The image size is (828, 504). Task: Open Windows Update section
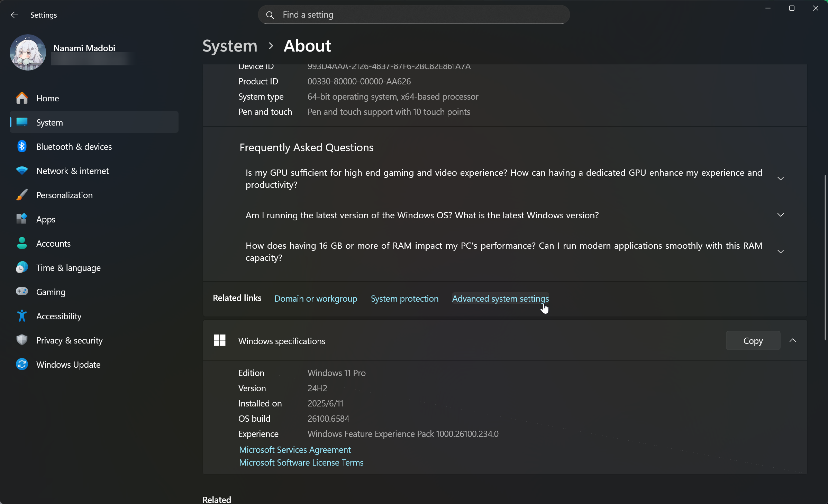(94, 365)
